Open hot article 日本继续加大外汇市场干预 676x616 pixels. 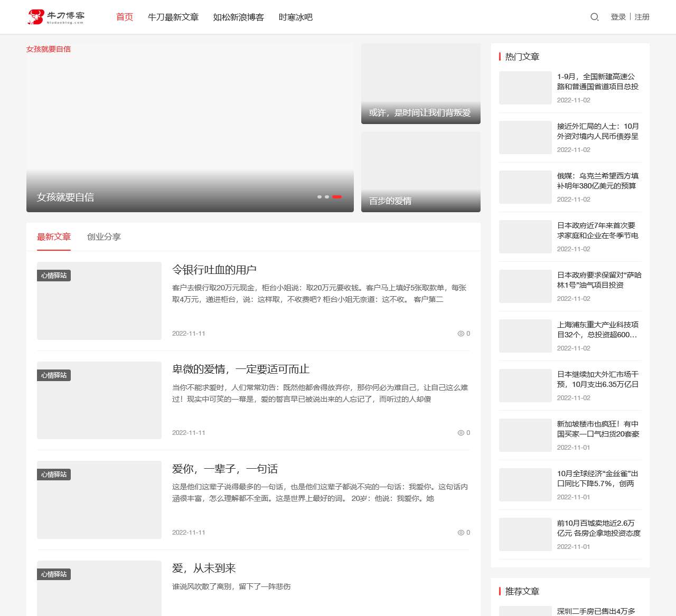(x=598, y=379)
